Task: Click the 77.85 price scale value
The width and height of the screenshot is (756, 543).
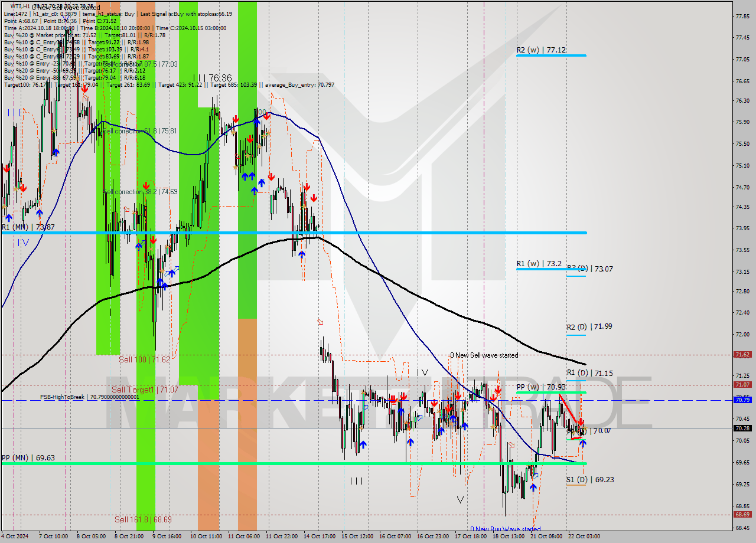Action: click(x=742, y=16)
